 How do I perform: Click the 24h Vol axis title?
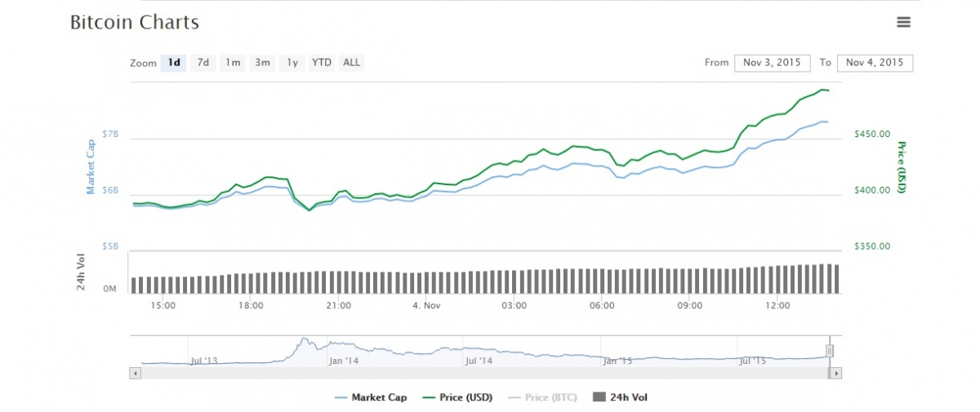click(82, 272)
